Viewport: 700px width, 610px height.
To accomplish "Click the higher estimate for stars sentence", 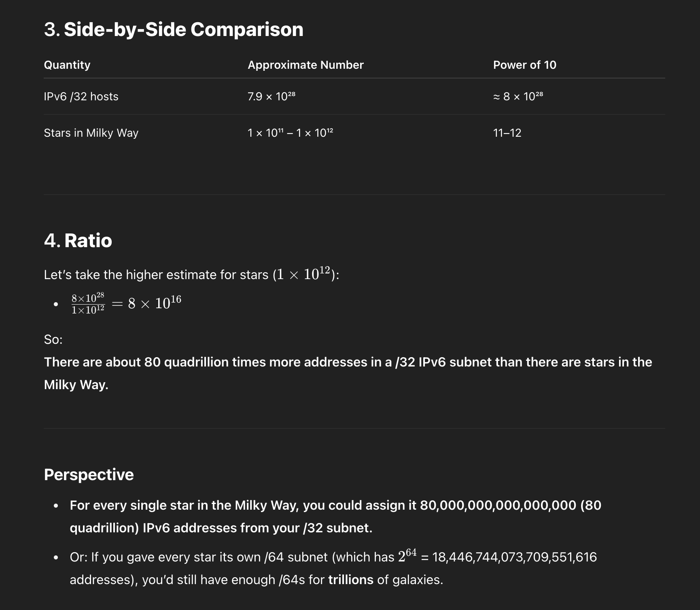I will tap(191, 274).
